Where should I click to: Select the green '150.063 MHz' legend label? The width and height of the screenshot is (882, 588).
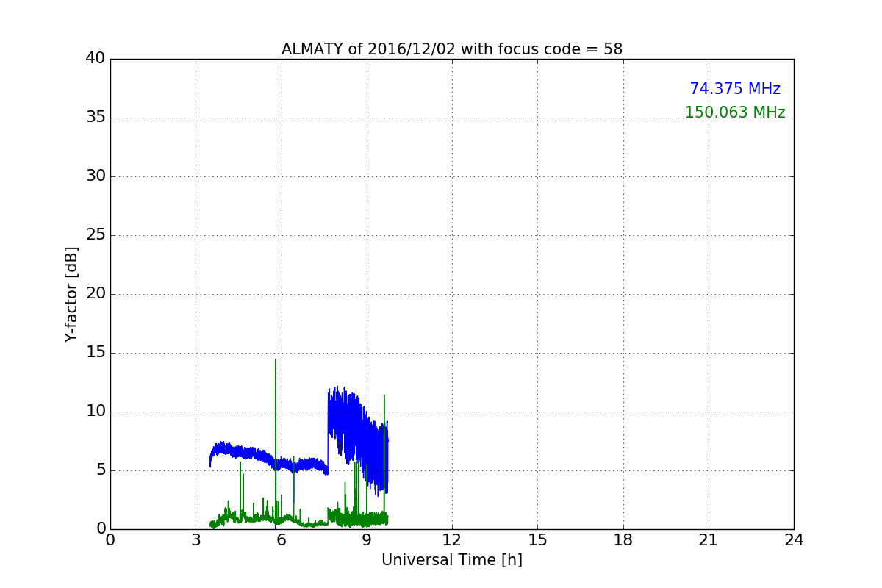(x=735, y=112)
